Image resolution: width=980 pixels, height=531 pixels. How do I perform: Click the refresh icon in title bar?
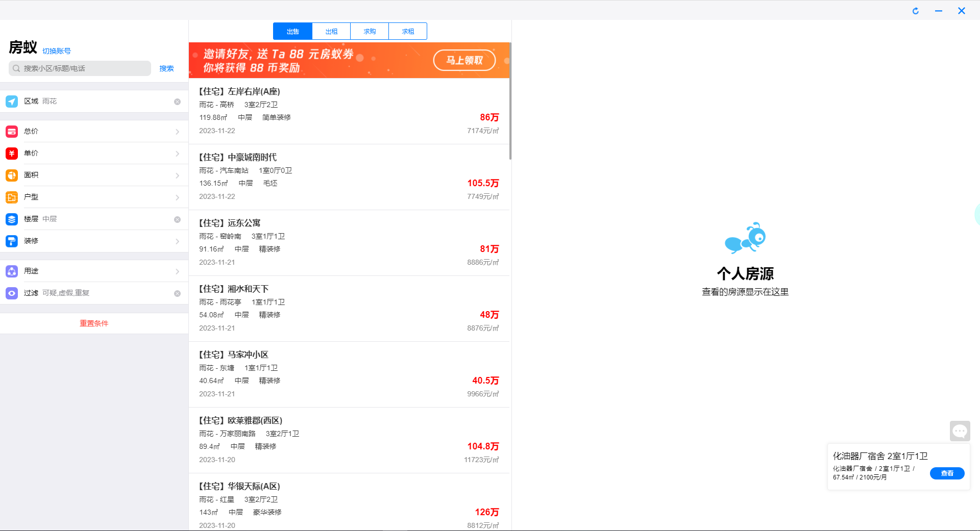coord(916,11)
